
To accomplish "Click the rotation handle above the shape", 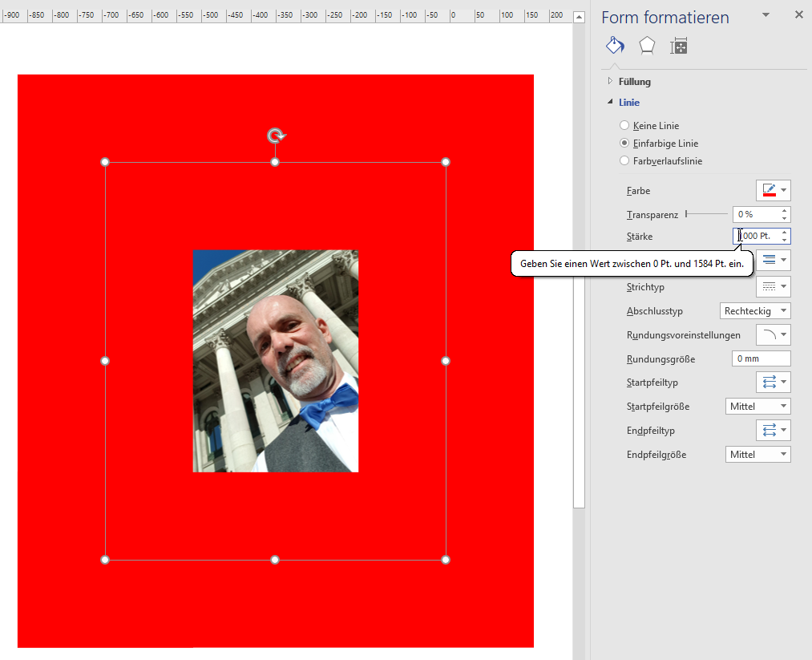I will point(275,136).
